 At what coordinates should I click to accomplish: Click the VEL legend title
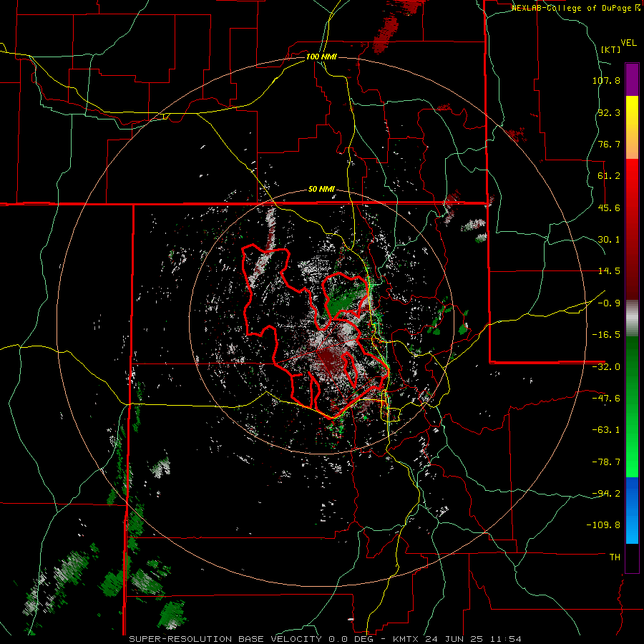629,43
